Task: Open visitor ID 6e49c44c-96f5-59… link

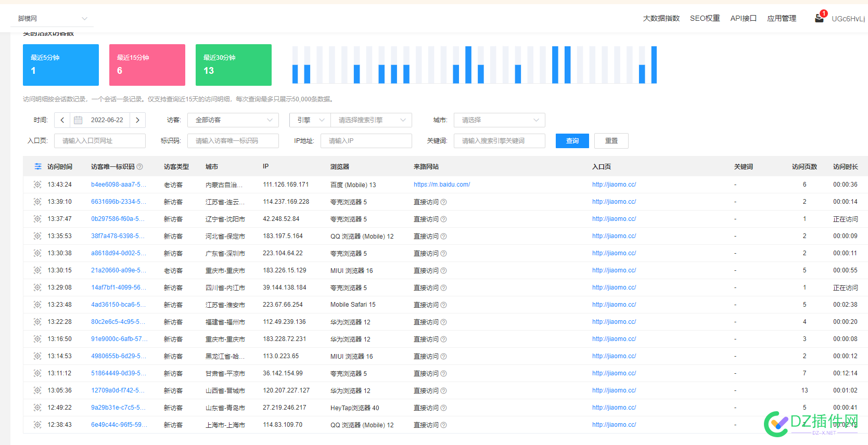Action: [119, 425]
